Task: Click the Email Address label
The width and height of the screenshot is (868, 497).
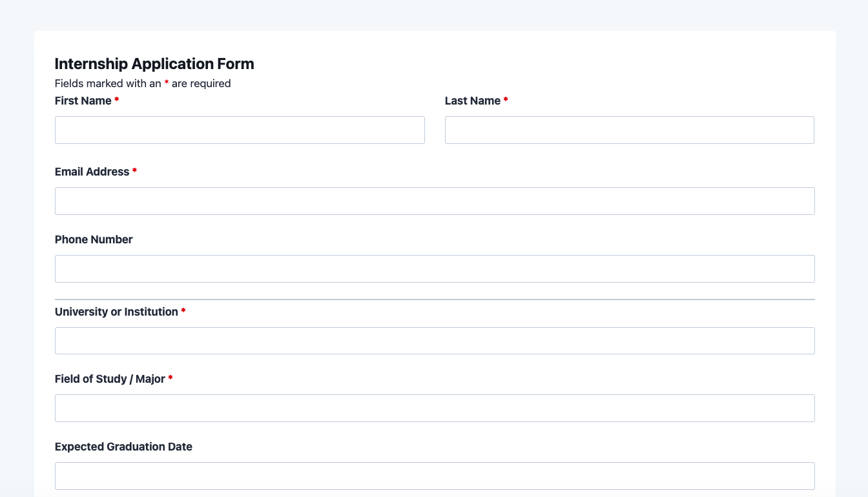Action: [x=90, y=172]
